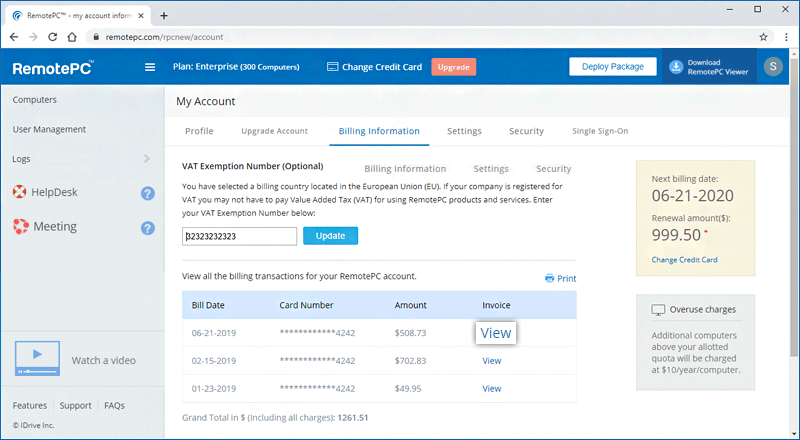Switch to the Profile tab

click(x=199, y=131)
